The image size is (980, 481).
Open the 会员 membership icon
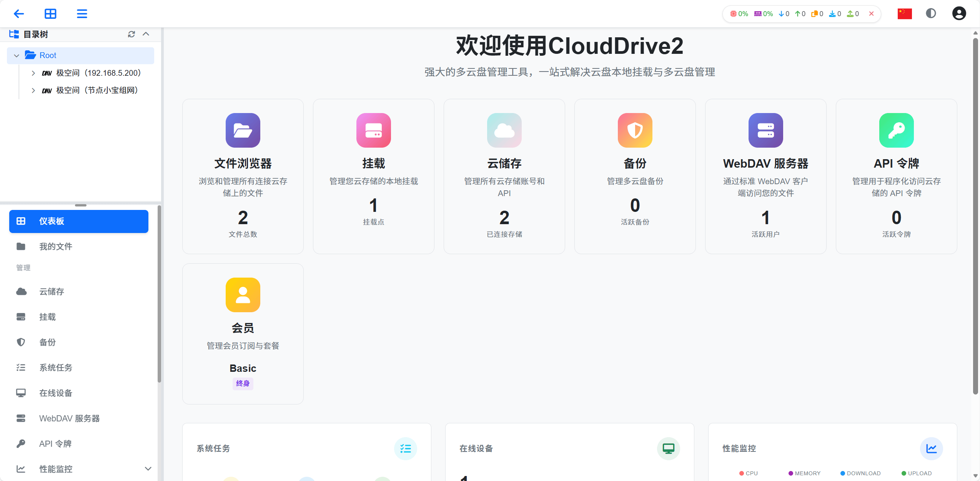[243, 295]
